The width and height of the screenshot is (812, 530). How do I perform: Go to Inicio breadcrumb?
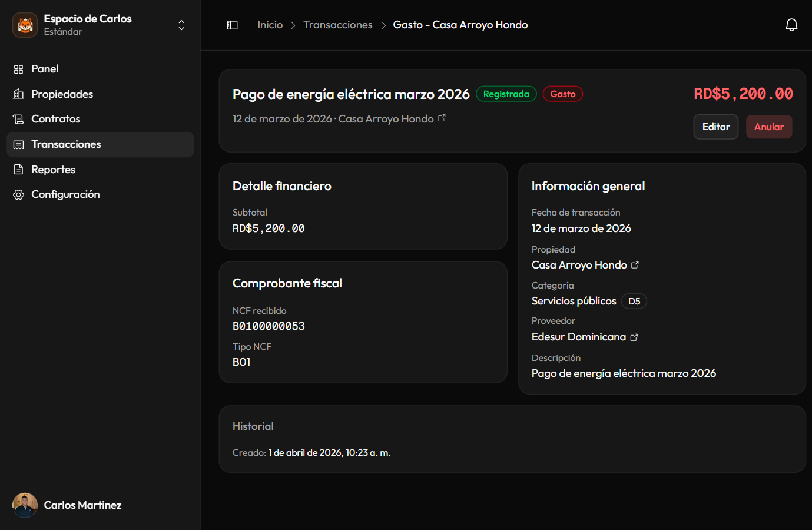coord(270,25)
